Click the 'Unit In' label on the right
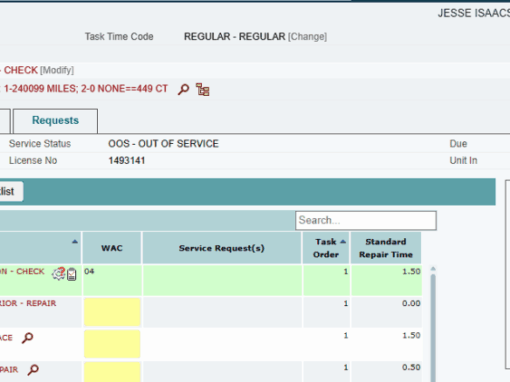 [x=463, y=161]
